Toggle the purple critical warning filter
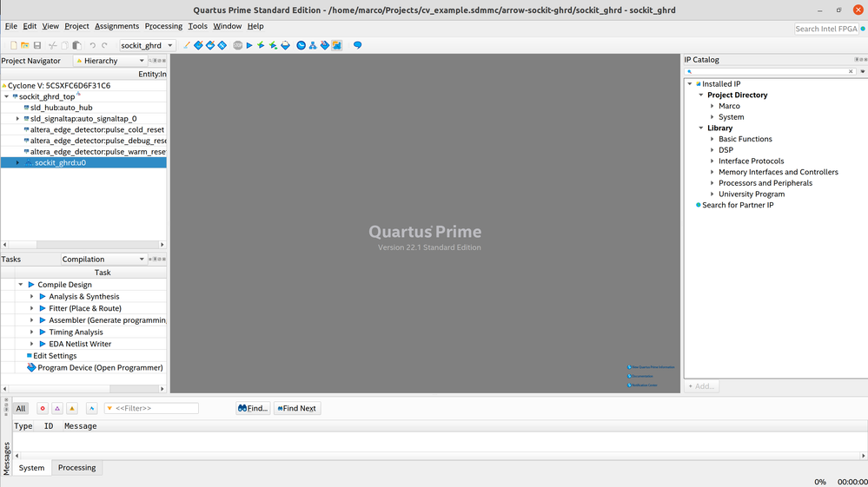The image size is (868, 487). pos(57,409)
